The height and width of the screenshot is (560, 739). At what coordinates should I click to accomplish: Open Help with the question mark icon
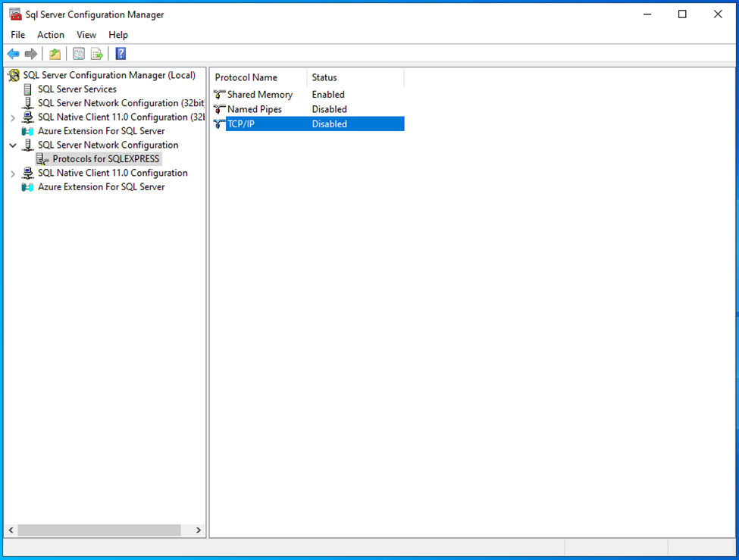point(121,54)
